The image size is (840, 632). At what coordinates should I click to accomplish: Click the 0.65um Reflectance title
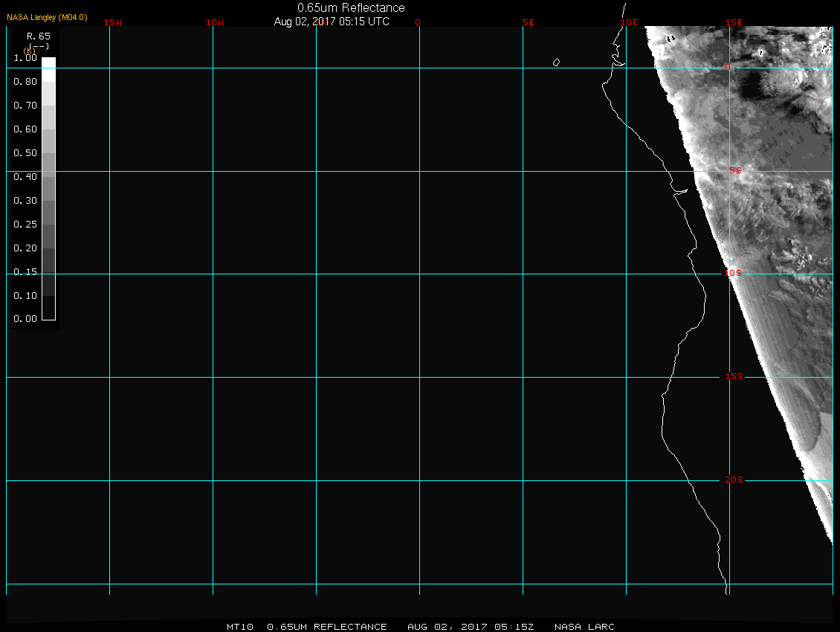pos(351,7)
